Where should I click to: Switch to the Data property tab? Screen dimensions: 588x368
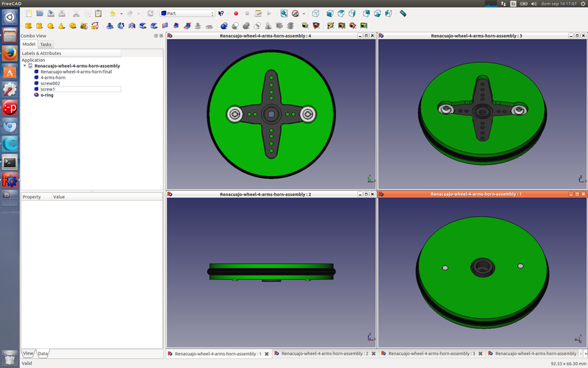pyautogui.click(x=43, y=354)
